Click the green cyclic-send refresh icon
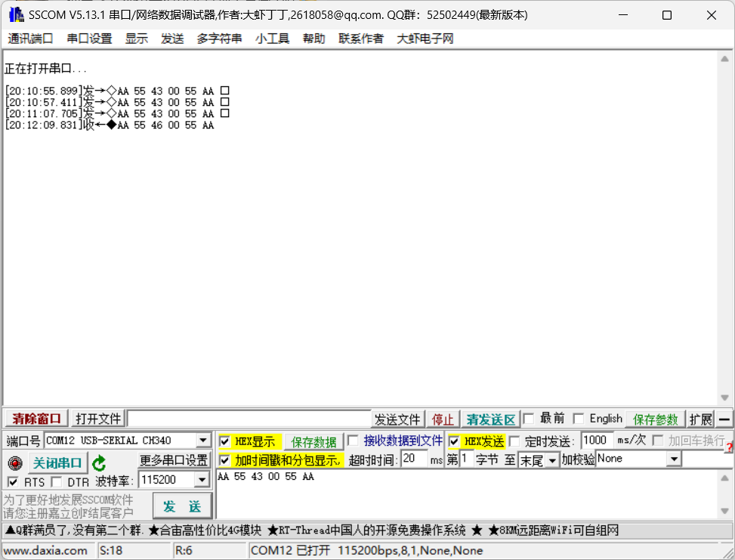 pyautogui.click(x=98, y=459)
